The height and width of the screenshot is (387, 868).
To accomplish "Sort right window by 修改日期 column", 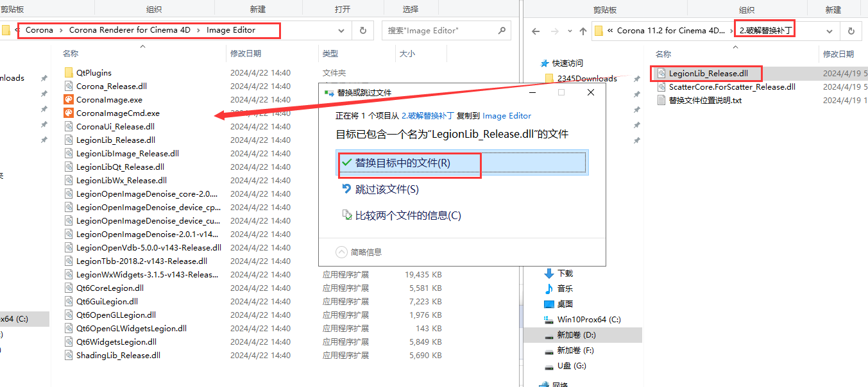I will 838,54.
